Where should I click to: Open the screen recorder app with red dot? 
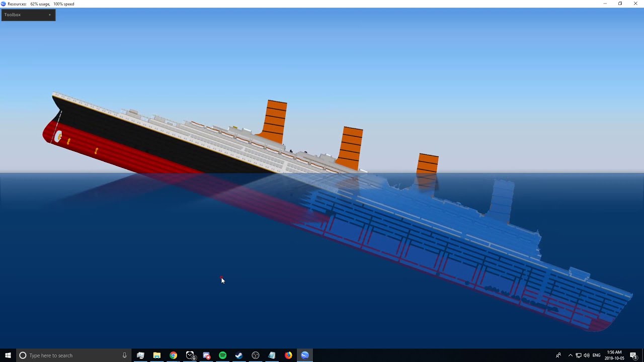coord(206,355)
